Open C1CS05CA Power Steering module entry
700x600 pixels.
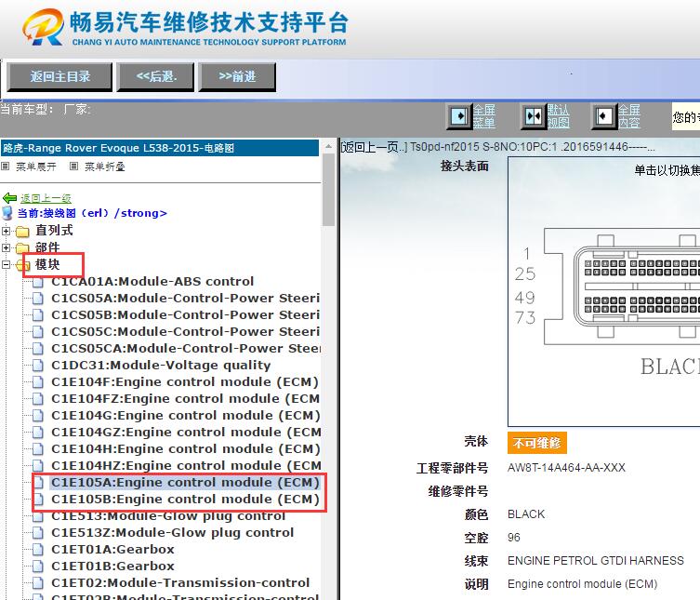coord(186,349)
